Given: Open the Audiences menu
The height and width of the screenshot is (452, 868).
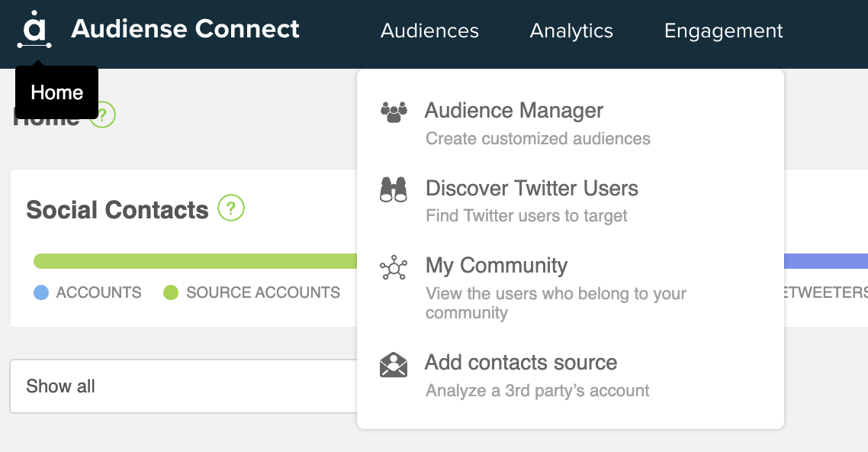Looking at the screenshot, I should pos(429,31).
